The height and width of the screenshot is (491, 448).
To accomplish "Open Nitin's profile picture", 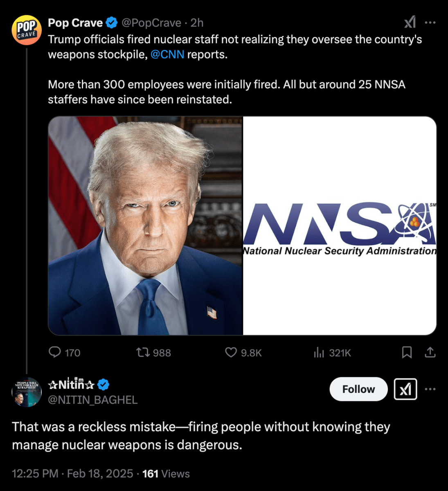I will click(x=27, y=392).
